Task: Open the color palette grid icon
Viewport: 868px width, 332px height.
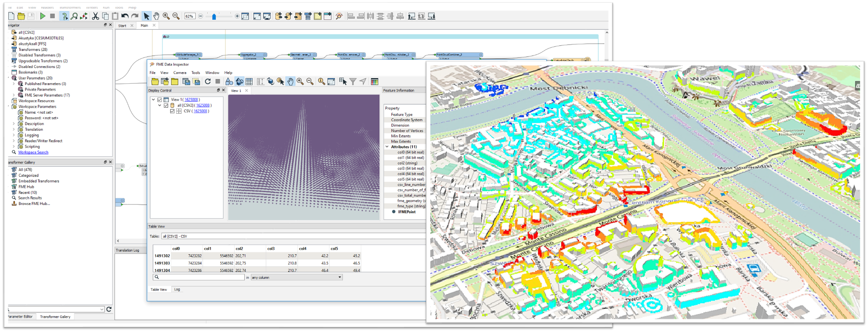Action: (x=375, y=82)
